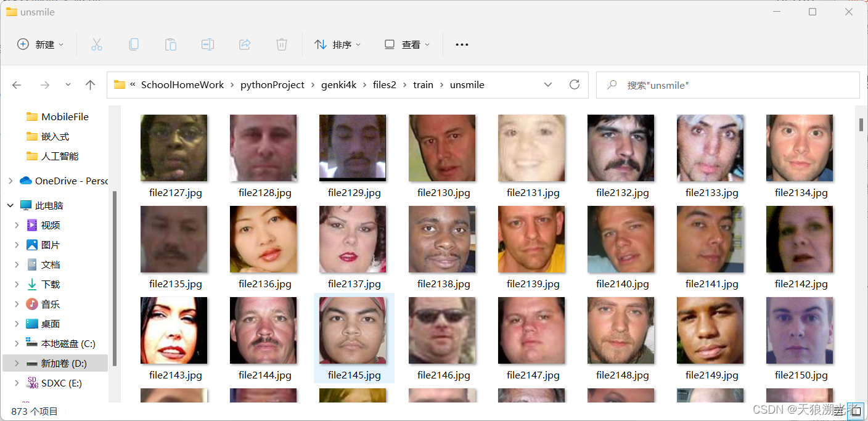Screen dimensions: 868x421
Task: Expand the 图片 folder node
Action: coord(17,245)
